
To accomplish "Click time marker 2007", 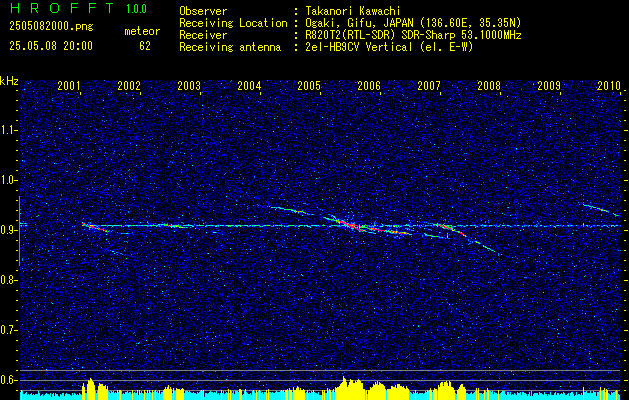I will tap(429, 85).
